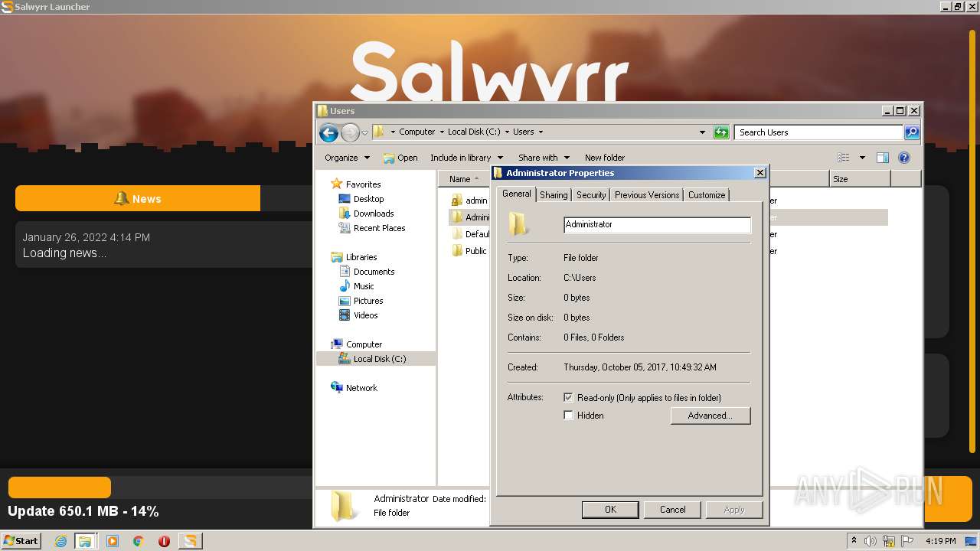Image resolution: width=980 pixels, height=551 pixels.
Task: Switch to the Previous Versions tab
Action: coord(647,195)
